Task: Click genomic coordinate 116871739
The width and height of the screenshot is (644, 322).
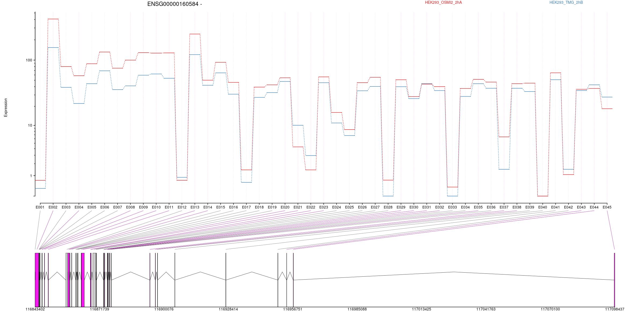Action: click(100, 309)
